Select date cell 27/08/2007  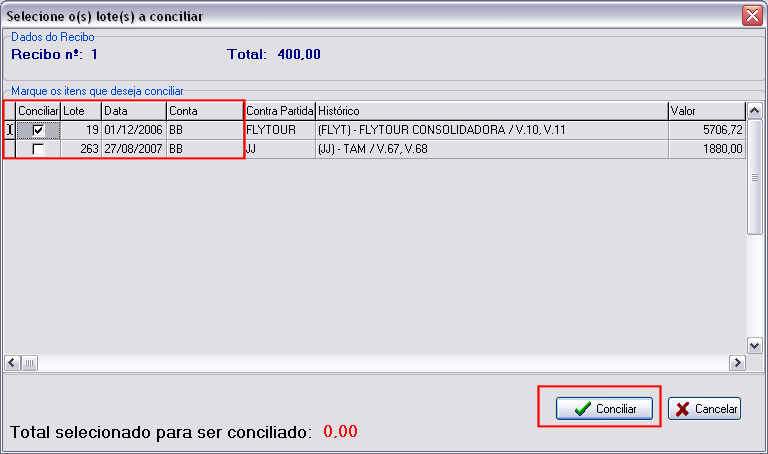point(134,149)
